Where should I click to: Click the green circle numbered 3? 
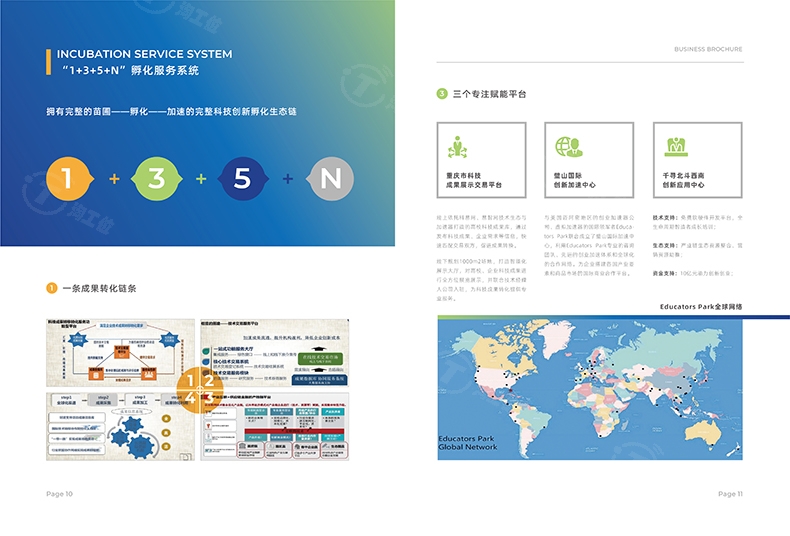point(157,179)
